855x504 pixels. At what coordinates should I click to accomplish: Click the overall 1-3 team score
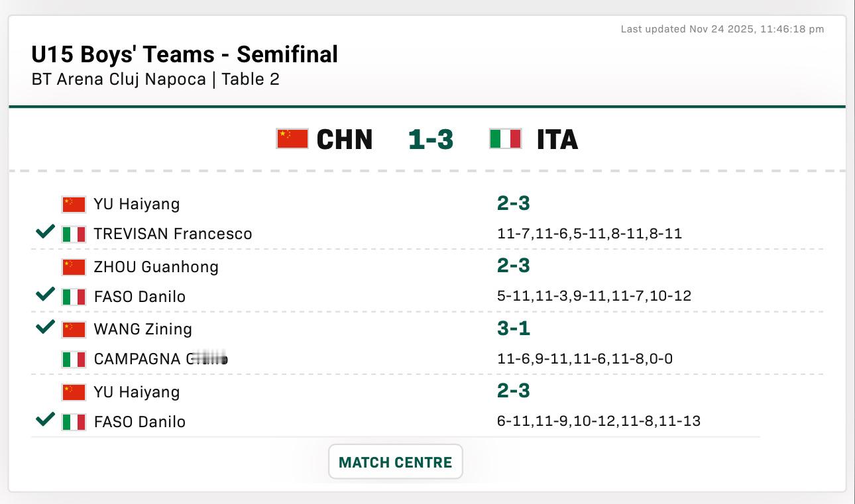click(431, 140)
